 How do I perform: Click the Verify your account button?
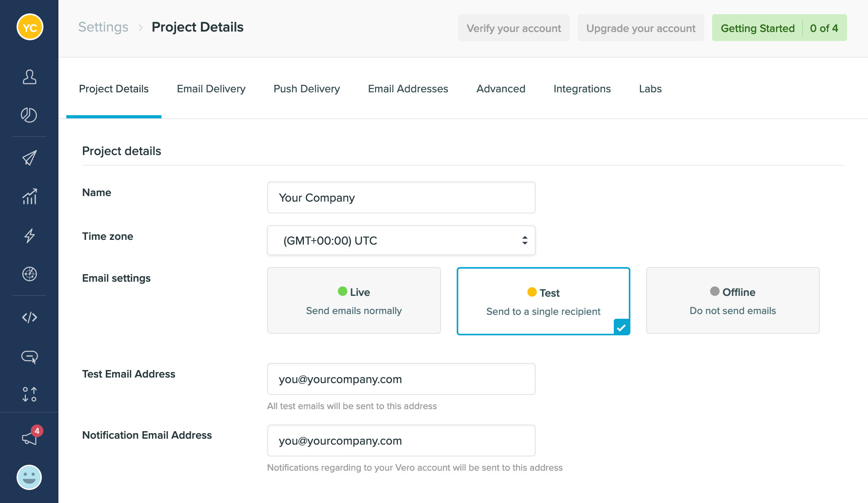[x=514, y=28]
